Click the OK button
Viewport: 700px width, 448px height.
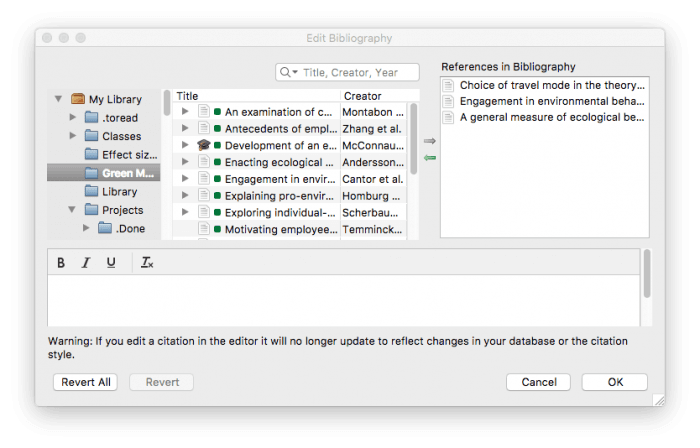(x=614, y=382)
